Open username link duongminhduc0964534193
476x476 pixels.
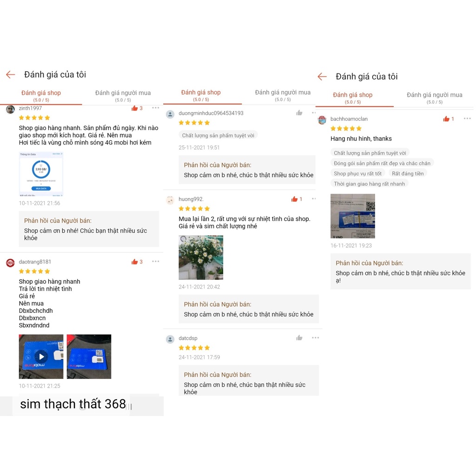click(x=211, y=113)
